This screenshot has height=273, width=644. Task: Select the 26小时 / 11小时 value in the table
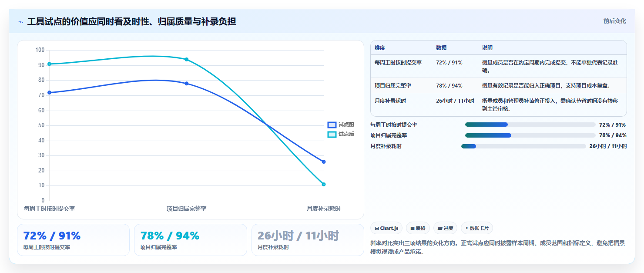[455, 101]
